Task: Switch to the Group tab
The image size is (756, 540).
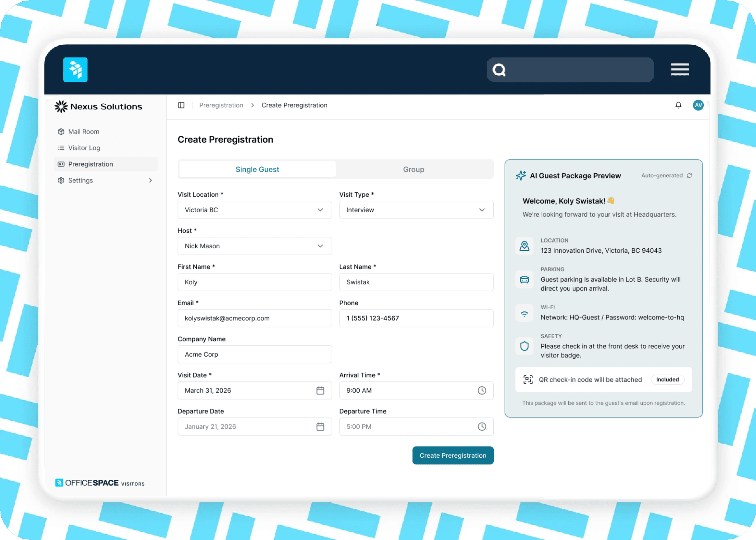Action: (x=413, y=169)
